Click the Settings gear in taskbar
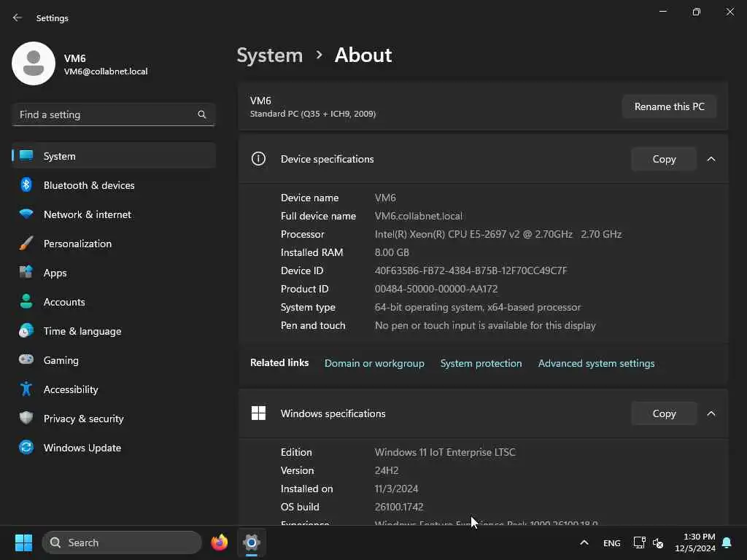Screen dimensions: 747x560 tap(252, 542)
